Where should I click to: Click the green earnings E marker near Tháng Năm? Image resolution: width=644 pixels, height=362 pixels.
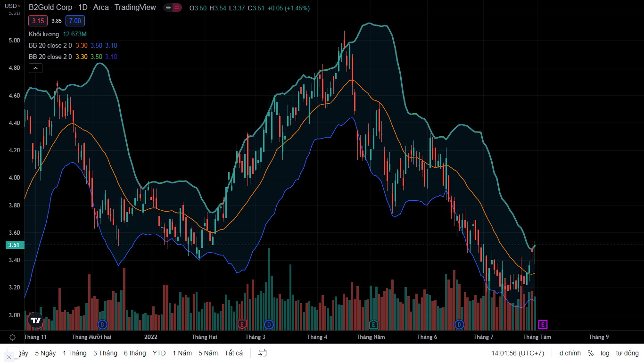373,324
